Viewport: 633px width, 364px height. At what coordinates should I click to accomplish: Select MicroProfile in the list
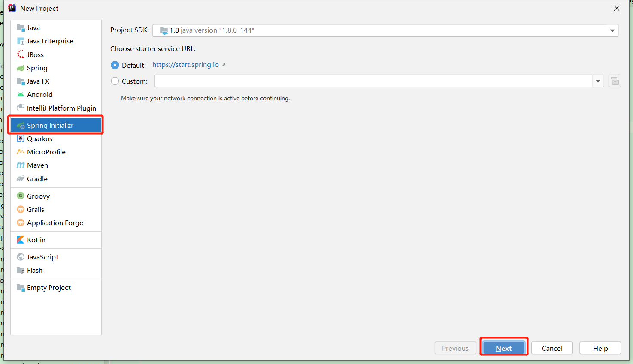point(56,152)
